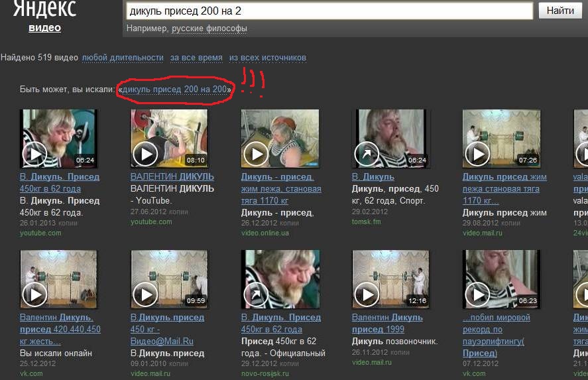This screenshot has width=588, height=380.
Task: Click the Найти search button
Action: [x=560, y=11]
